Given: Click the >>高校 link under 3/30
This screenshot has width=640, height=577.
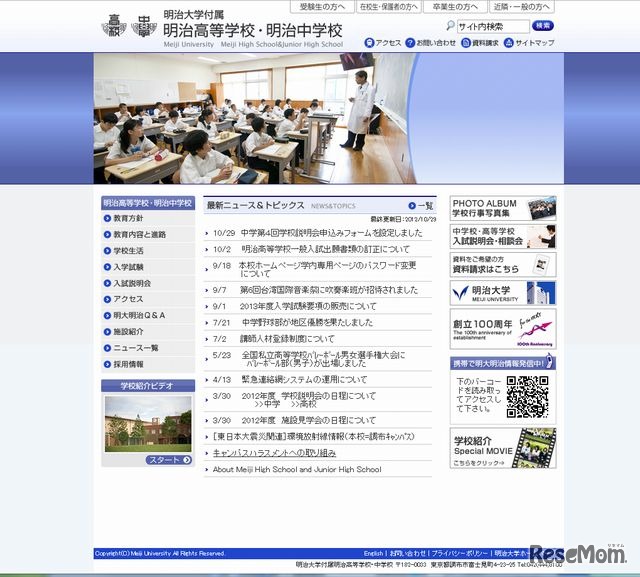Looking at the screenshot, I should pyautogui.click(x=304, y=404).
